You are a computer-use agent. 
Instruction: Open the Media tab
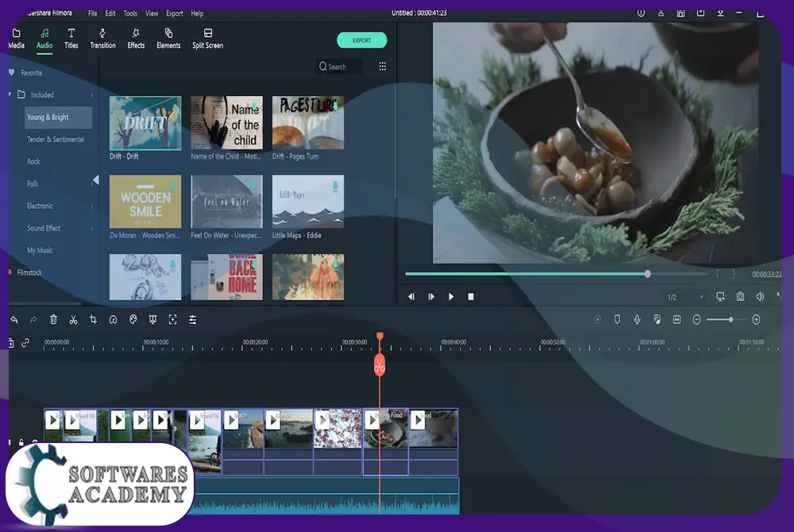coord(16,39)
